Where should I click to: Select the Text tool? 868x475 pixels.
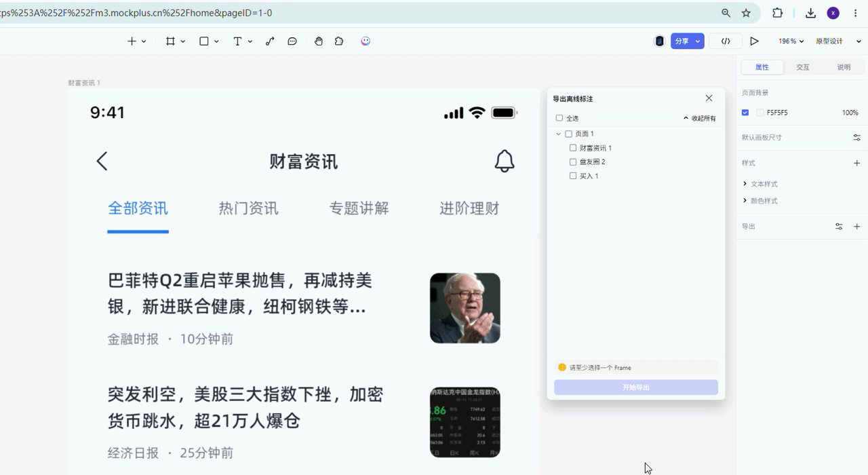pos(237,41)
